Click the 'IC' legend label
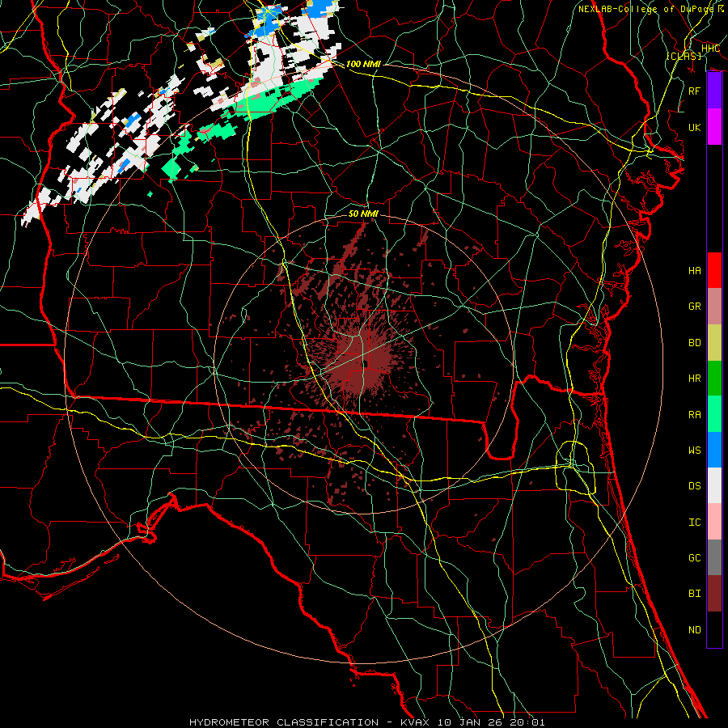Viewport: 728px width, 728px height. click(x=695, y=523)
